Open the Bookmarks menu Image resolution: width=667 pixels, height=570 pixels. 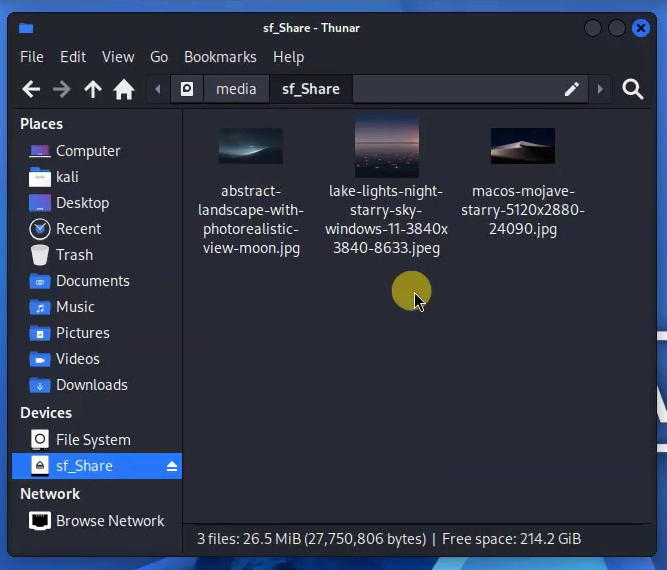point(220,57)
